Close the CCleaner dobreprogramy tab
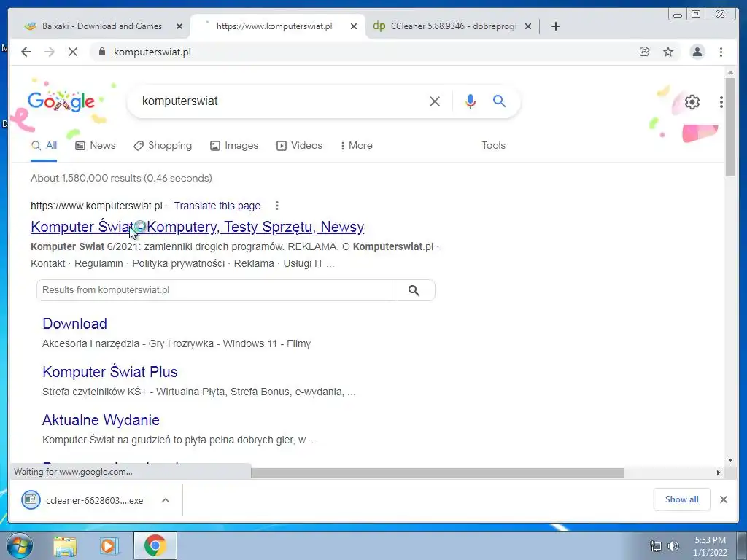This screenshot has width=747, height=560. [x=528, y=26]
